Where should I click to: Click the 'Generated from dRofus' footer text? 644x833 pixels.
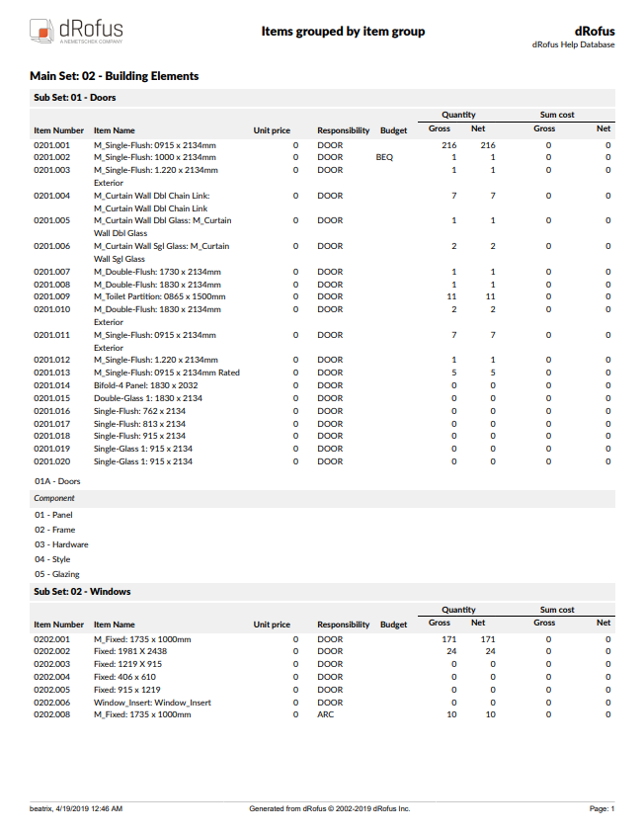(330, 809)
